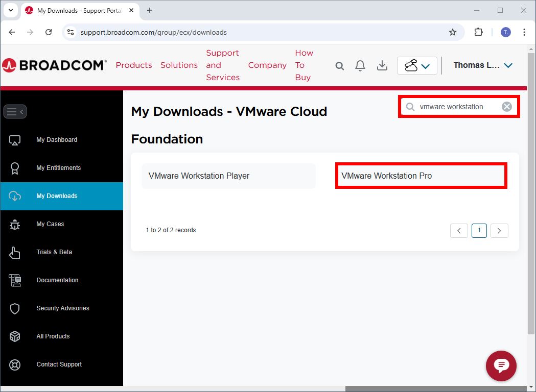Viewport: 536px width, 392px height.
Task: Open the Products menu
Action: click(133, 65)
